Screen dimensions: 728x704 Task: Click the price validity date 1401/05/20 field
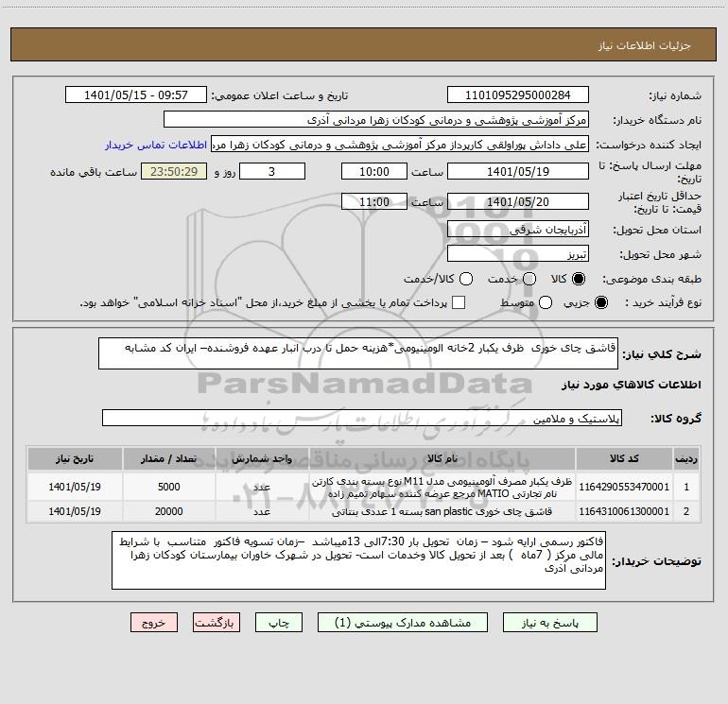point(518,201)
